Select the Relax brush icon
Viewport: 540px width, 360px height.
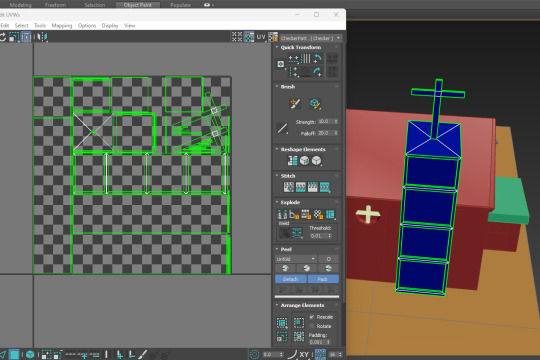tap(315, 103)
